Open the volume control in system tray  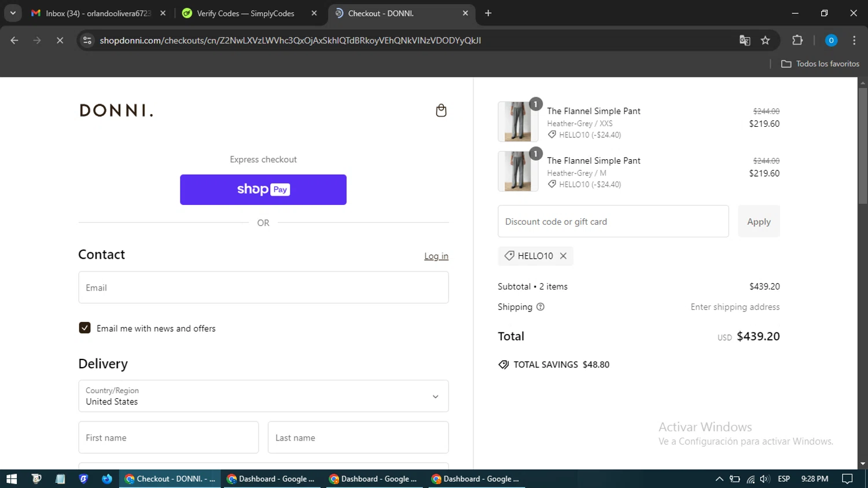click(764, 479)
